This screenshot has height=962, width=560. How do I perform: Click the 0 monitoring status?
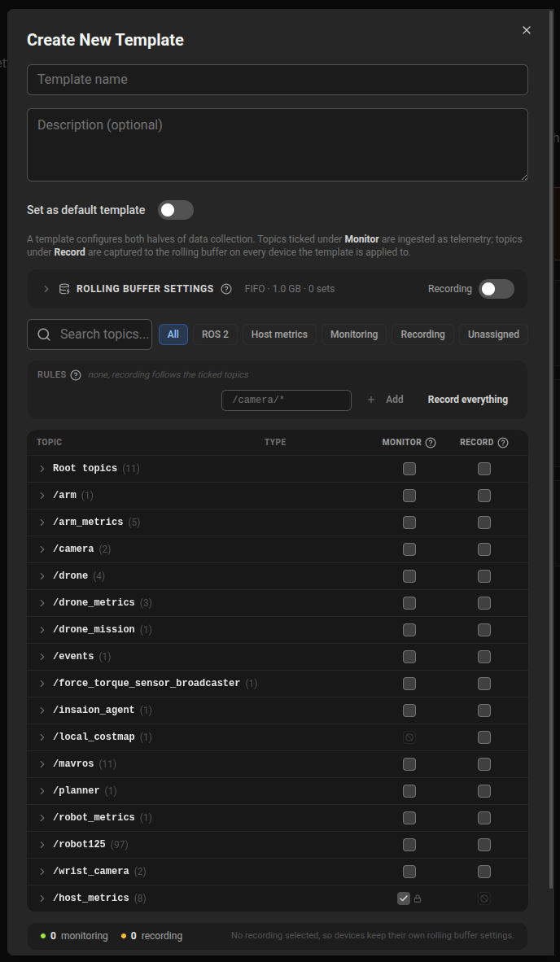pos(74,936)
